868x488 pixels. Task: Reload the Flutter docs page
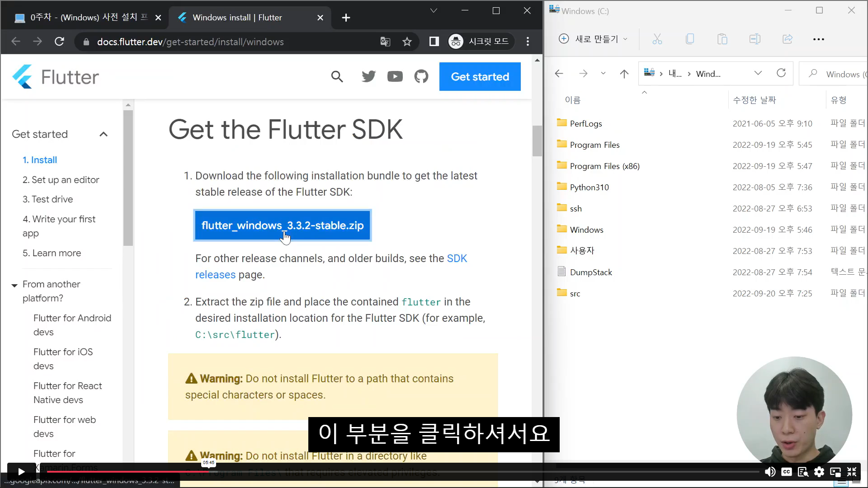coord(59,42)
